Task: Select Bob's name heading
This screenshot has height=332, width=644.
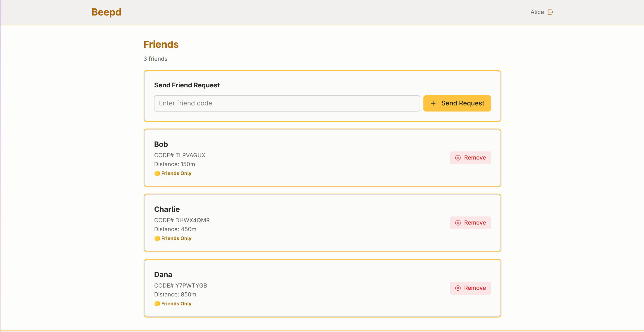Action: point(161,144)
